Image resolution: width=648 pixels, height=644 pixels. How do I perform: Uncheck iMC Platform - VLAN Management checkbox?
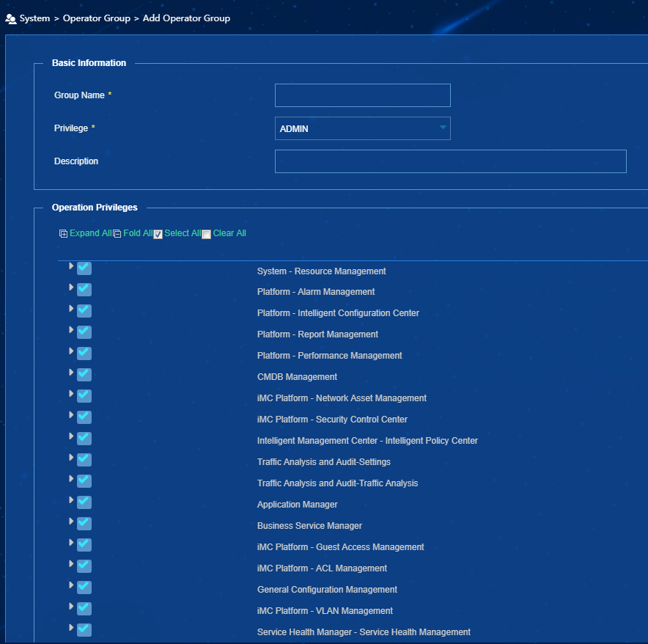click(x=84, y=609)
